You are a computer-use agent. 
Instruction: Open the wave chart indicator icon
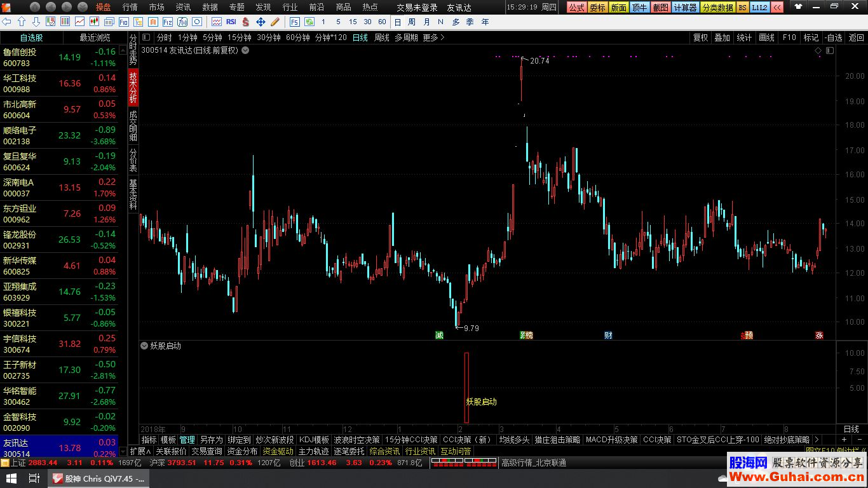pyautogui.click(x=217, y=22)
